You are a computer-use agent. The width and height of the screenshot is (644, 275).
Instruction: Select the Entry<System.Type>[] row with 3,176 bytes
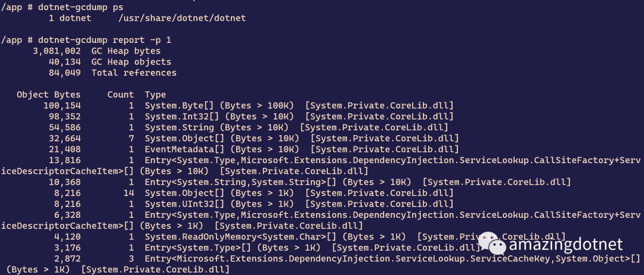coord(267,248)
